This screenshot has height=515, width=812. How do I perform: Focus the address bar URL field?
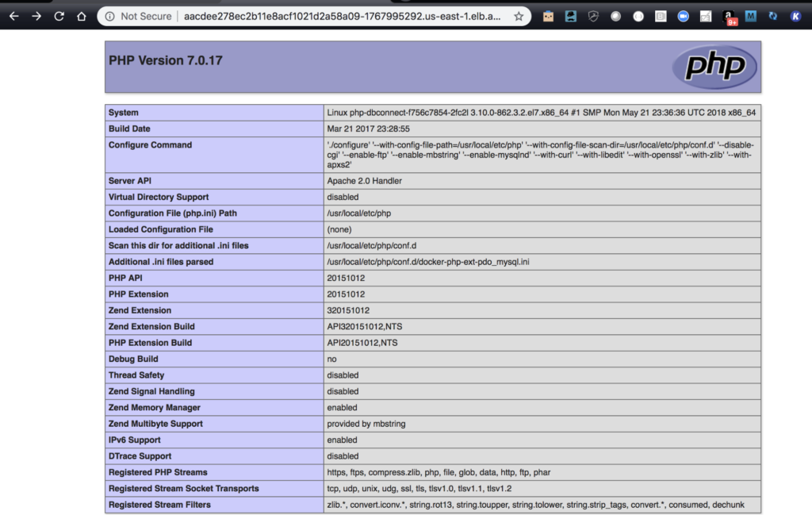pos(341,16)
